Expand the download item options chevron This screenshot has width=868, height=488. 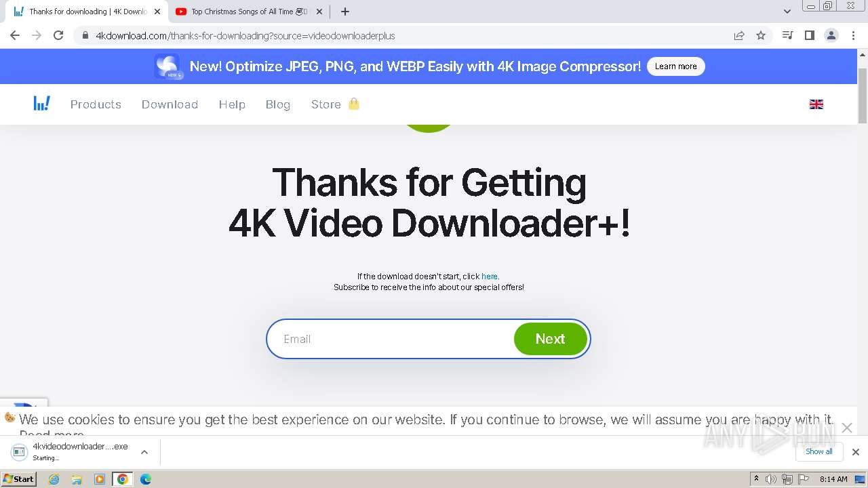[144, 452]
